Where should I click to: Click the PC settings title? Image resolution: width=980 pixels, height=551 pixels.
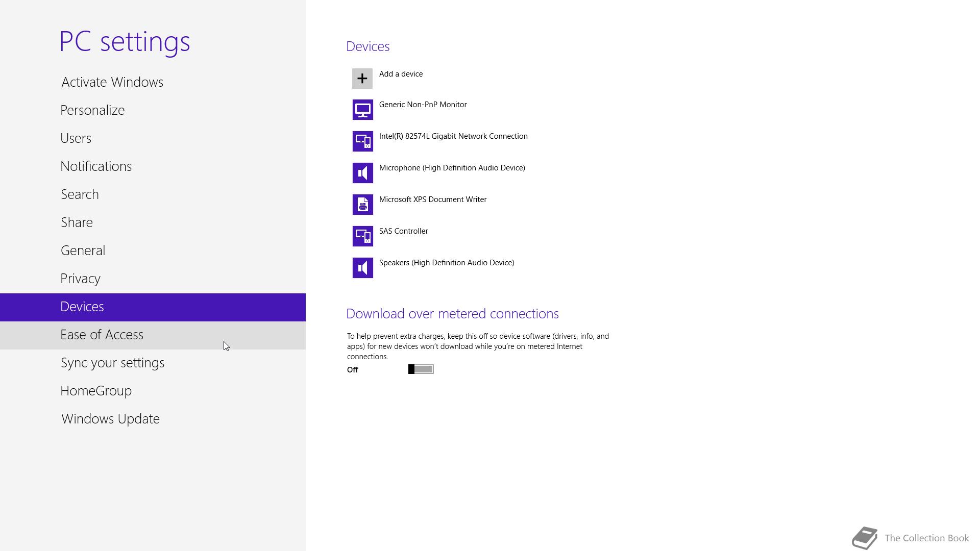[x=125, y=42]
